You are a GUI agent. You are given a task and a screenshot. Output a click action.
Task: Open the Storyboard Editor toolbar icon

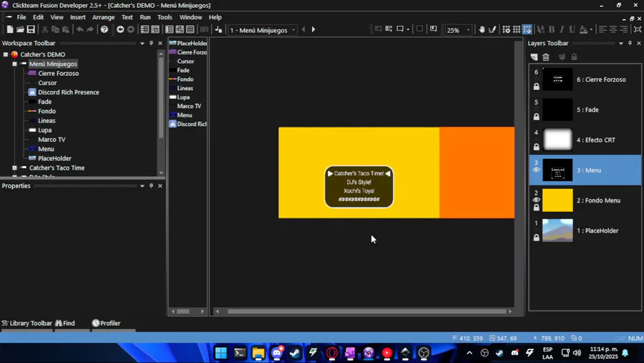click(145, 29)
